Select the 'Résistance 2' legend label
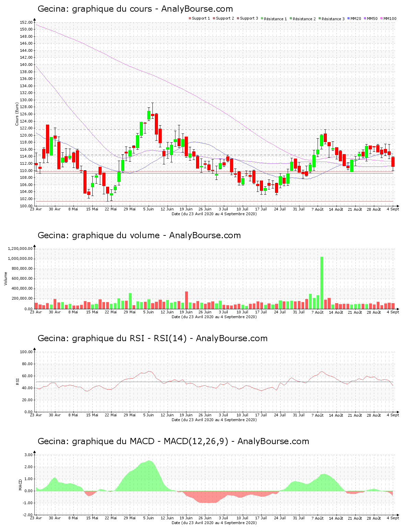412x532 pixels. (x=304, y=19)
